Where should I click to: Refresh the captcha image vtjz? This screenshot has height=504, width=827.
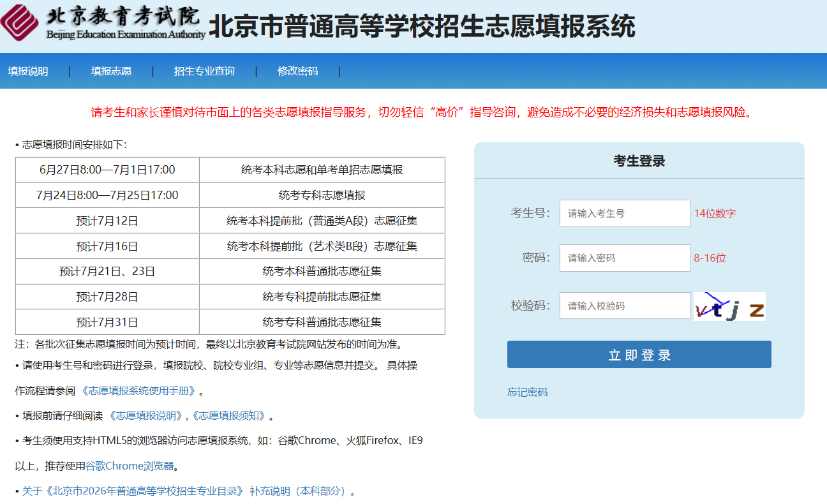click(729, 306)
